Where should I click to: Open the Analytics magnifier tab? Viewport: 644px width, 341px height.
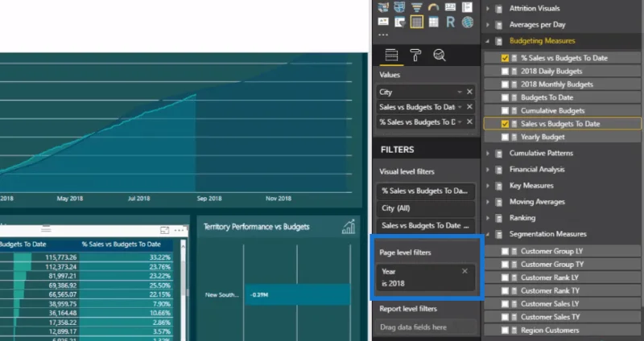[x=440, y=55]
